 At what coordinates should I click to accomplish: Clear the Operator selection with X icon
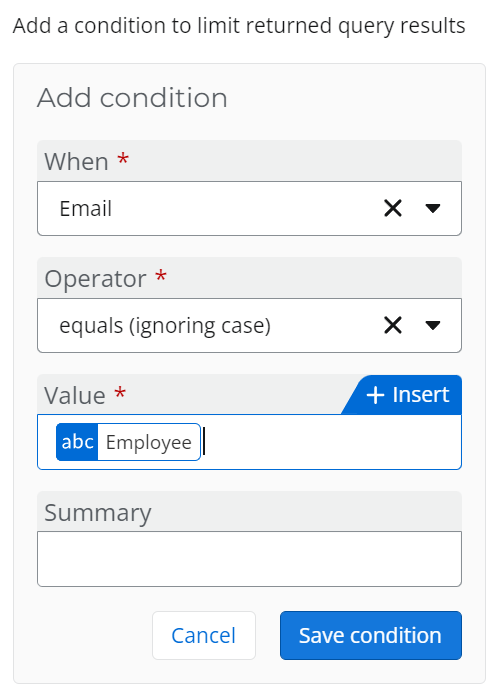coord(393,325)
